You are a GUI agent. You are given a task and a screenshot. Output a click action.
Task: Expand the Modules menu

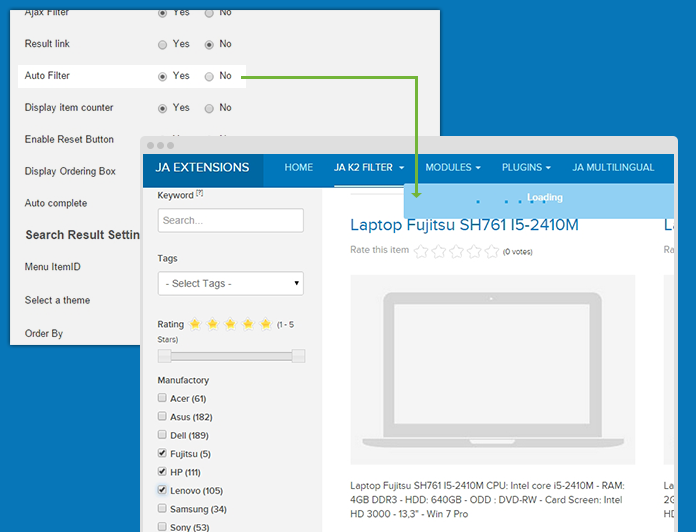tap(453, 168)
